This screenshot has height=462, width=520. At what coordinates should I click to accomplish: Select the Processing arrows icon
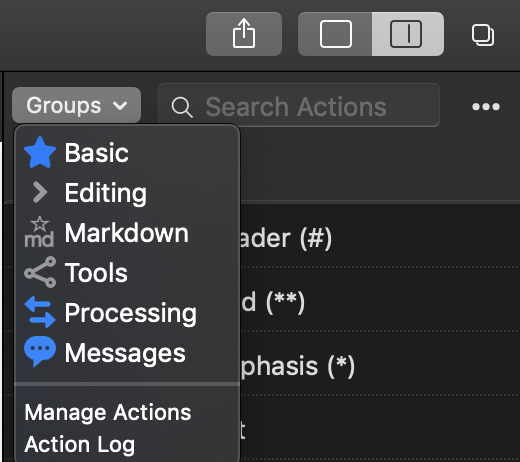(40, 312)
